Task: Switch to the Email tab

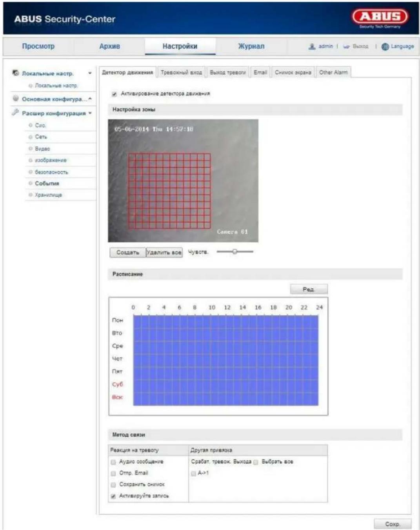Action: (x=260, y=72)
